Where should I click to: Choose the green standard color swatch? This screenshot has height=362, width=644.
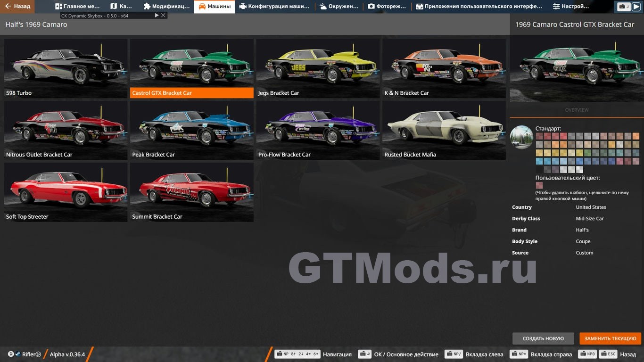pyautogui.click(x=587, y=153)
